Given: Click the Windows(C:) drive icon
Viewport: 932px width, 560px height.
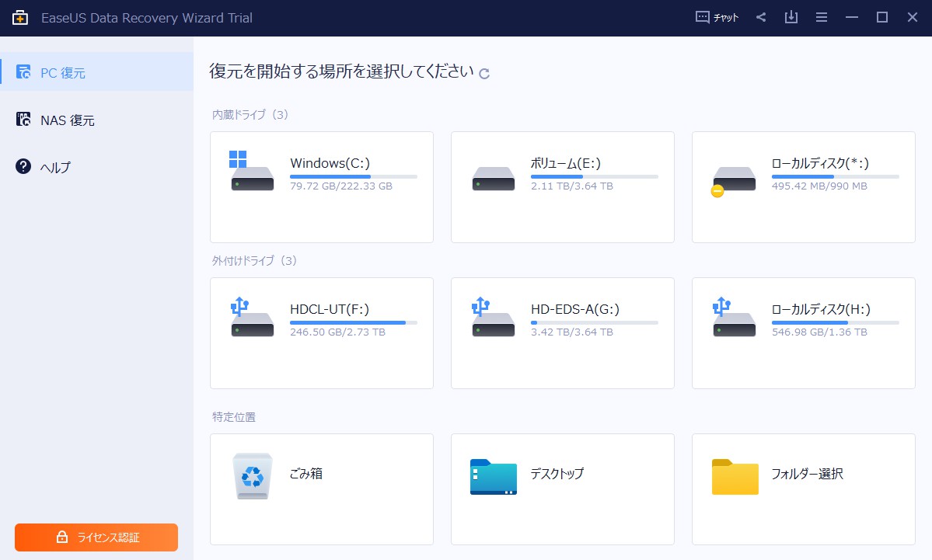Looking at the screenshot, I should (x=252, y=171).
